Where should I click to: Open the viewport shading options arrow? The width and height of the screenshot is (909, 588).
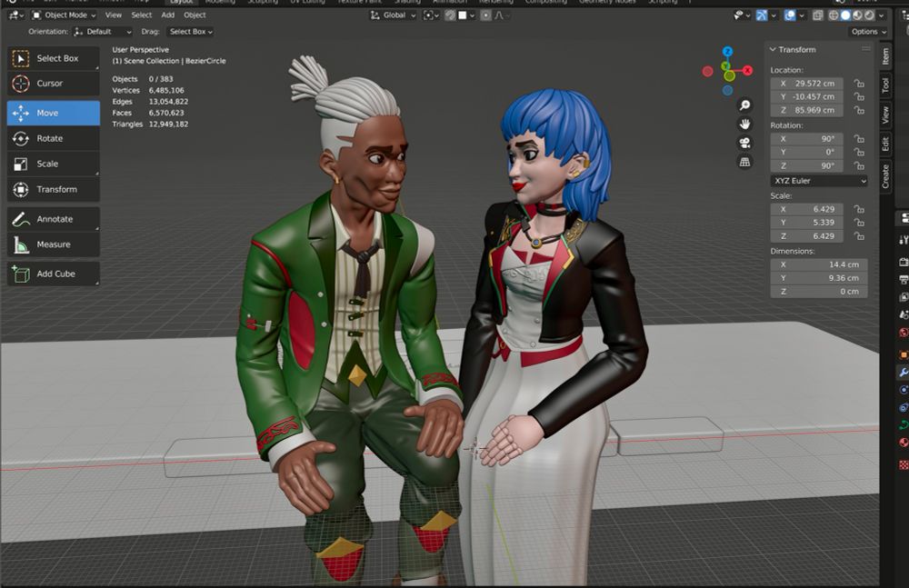(x=882, y=15)
